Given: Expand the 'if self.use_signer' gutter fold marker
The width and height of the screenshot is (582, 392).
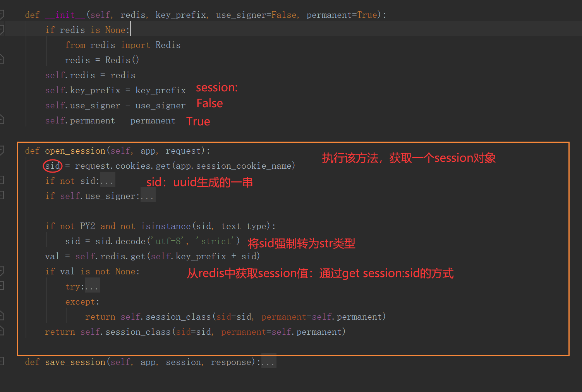Looking at the screenshot, I should click(x=1, y=195).
